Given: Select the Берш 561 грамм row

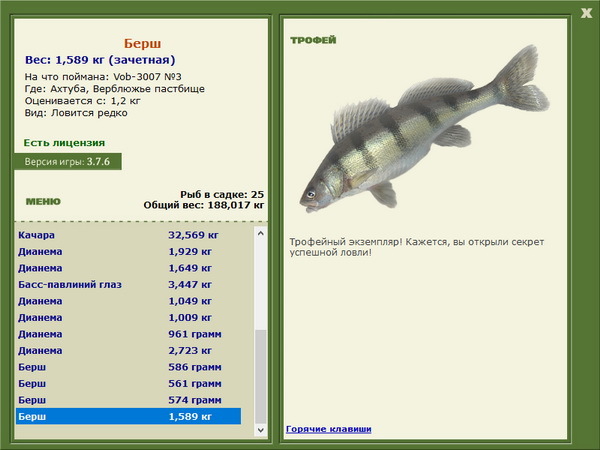Looking at the screenshot, I should click(129, 383).
